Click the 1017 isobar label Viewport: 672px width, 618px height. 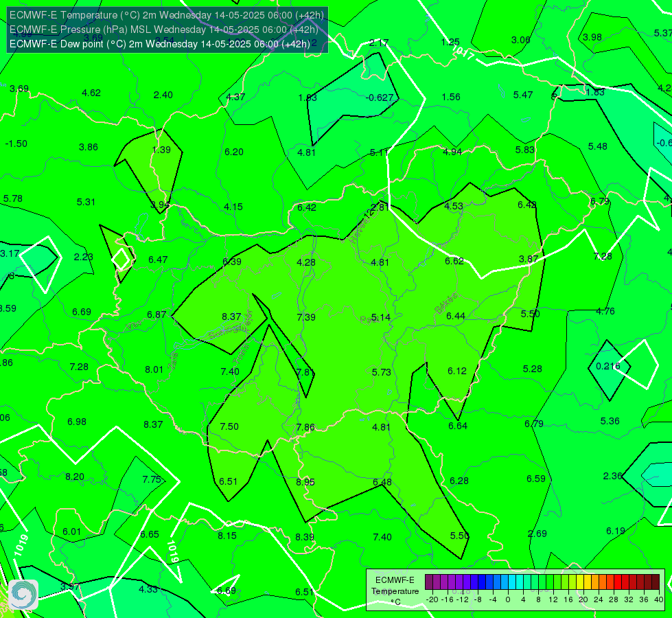pyautogui.click(x=463, y=54)
